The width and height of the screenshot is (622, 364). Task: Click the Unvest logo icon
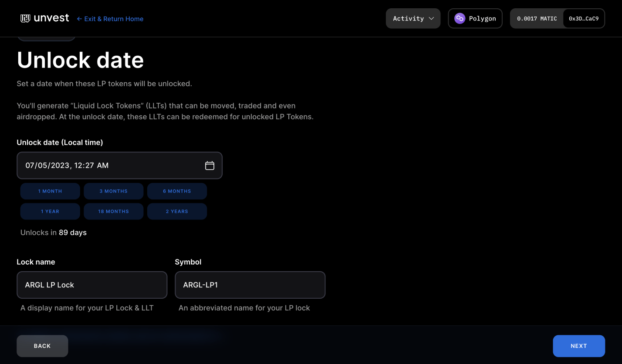pyautogui.click(x=24, y=18)
